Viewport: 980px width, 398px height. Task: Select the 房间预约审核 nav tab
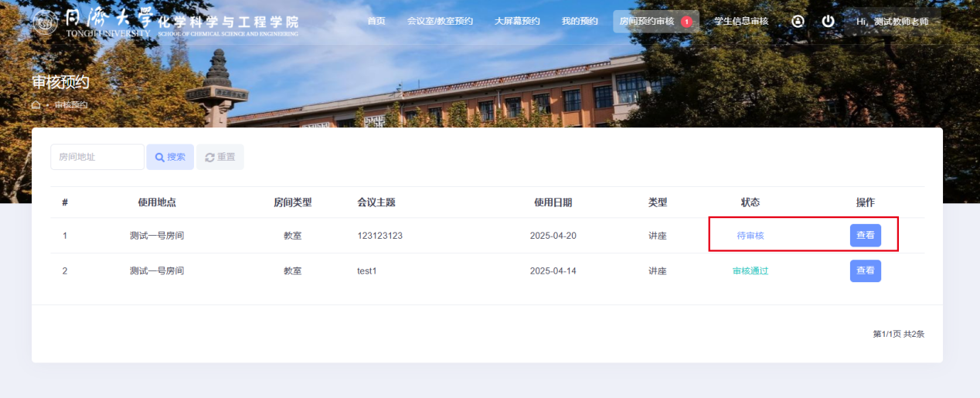(647, 21)
